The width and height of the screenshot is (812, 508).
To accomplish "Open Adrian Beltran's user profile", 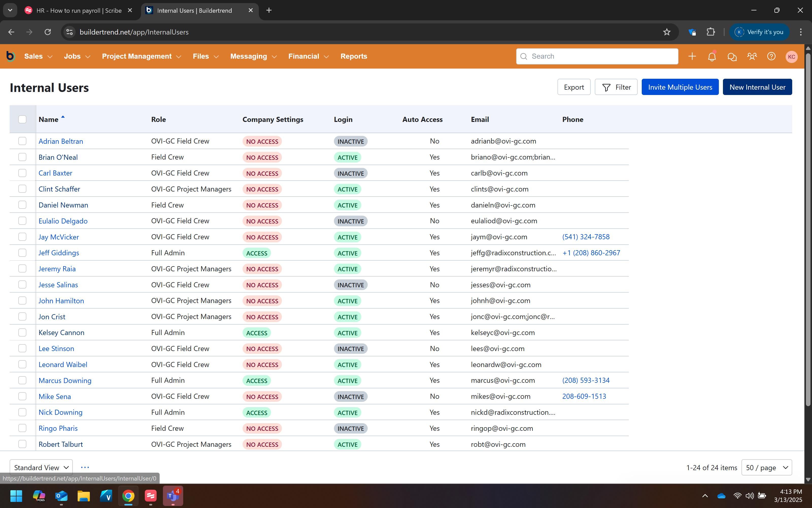I will (x=61, y=141).
